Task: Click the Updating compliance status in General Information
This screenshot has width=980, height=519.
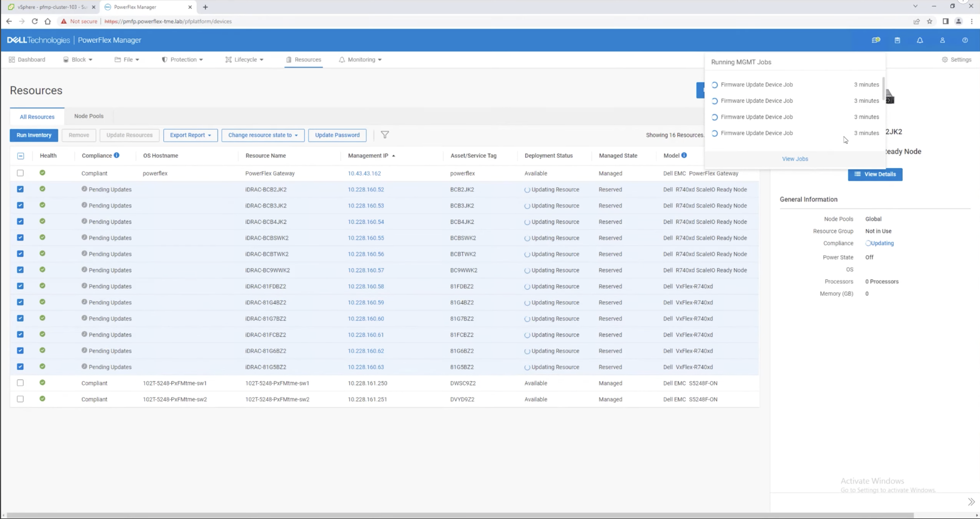Action: click(x=880, y=243)
